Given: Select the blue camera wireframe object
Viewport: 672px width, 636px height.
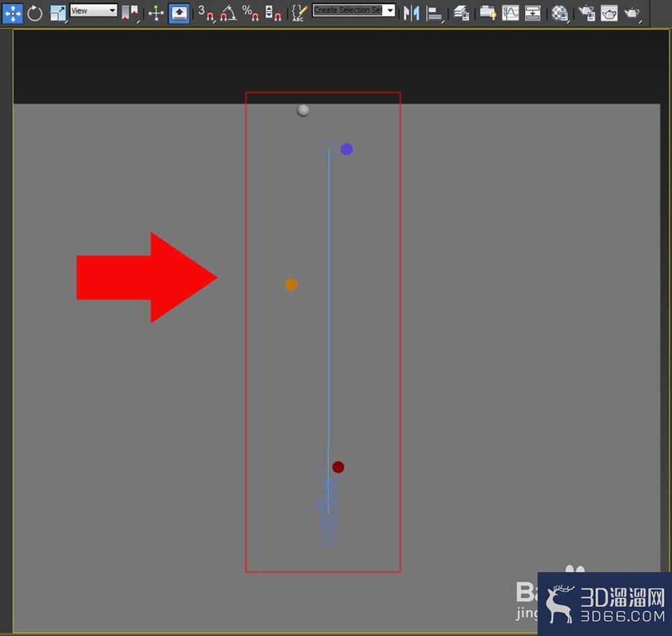Looking at the screenshot, I should click(x=329, y=508).
